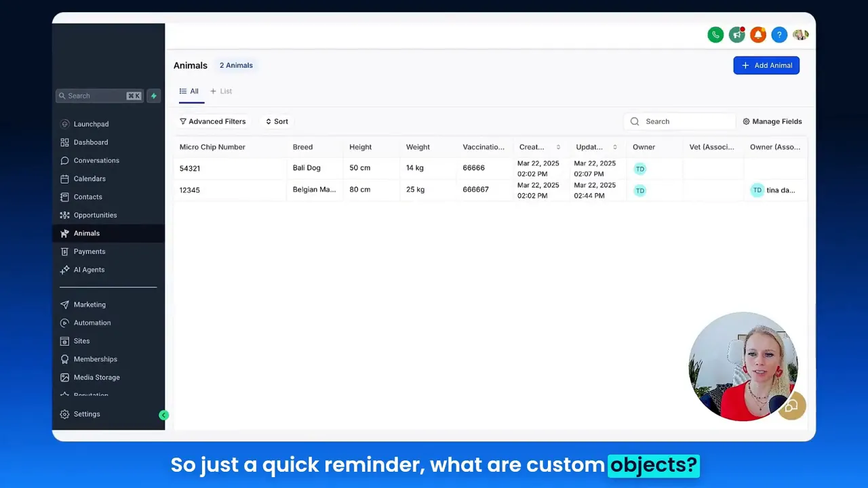Screen dimensions: 868x488
Task: Click the Opportunities icon in sidebar
Action: pos(64,216)
